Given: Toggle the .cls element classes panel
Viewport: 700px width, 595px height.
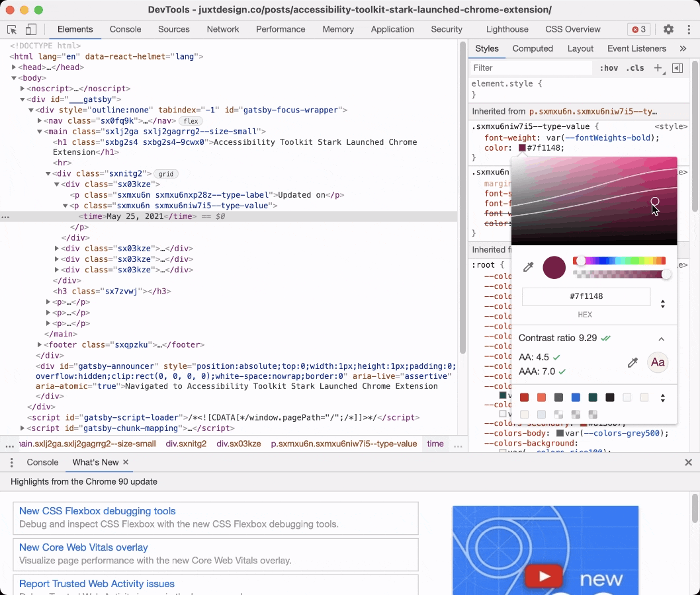Looking at the screenshot, I should click(635, 68).
